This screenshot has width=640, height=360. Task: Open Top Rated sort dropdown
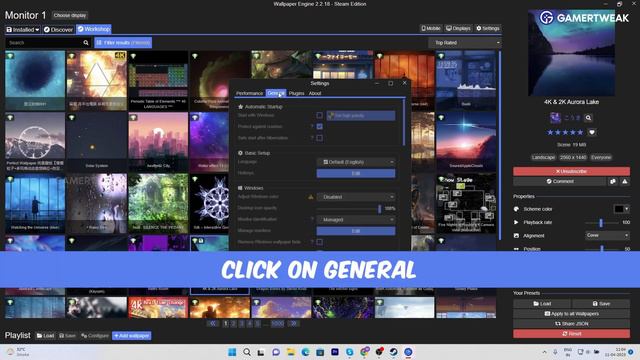pyautogui.click(x=464, y=42)
